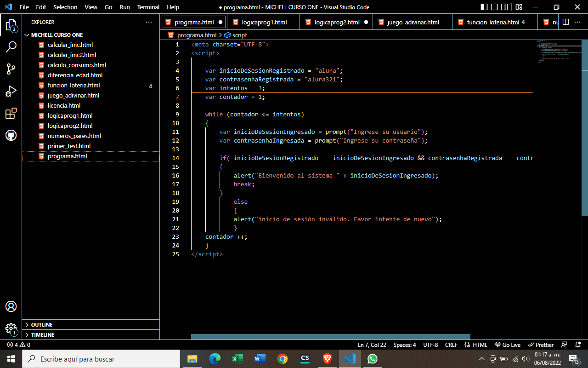The height and width of the screenshot is (368, 588).
Task: Toggle Secondary Side Bar visibility
Action: tap(504, 7)
